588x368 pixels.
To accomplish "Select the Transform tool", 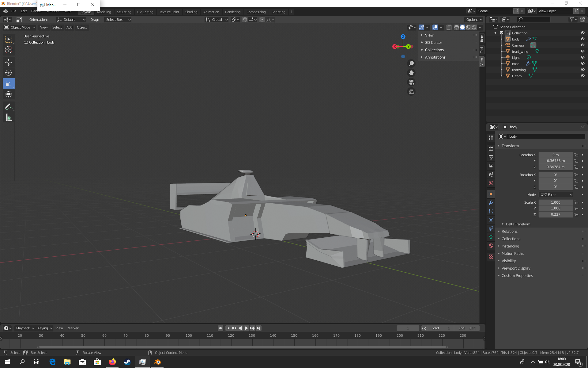I will point(9,94).
